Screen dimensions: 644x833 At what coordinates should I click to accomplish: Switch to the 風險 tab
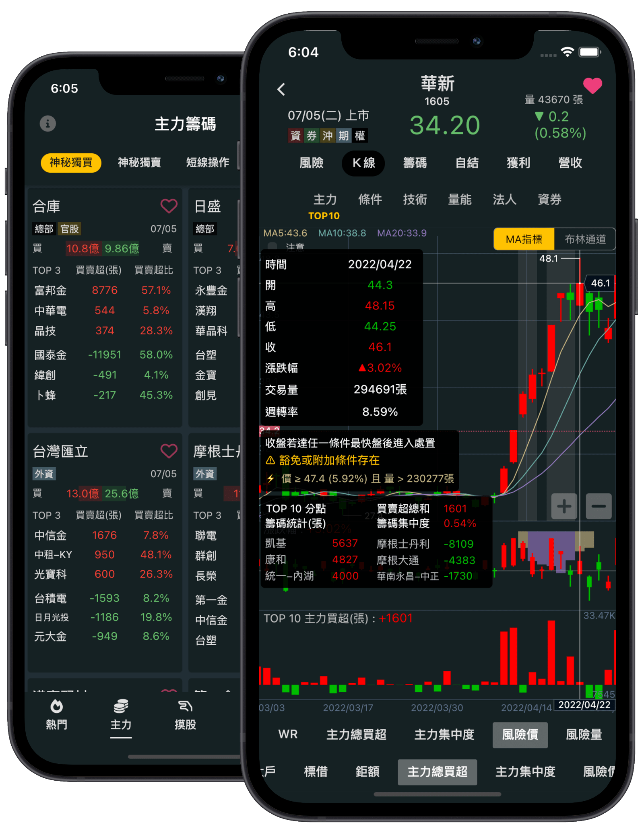coord(312,163)
